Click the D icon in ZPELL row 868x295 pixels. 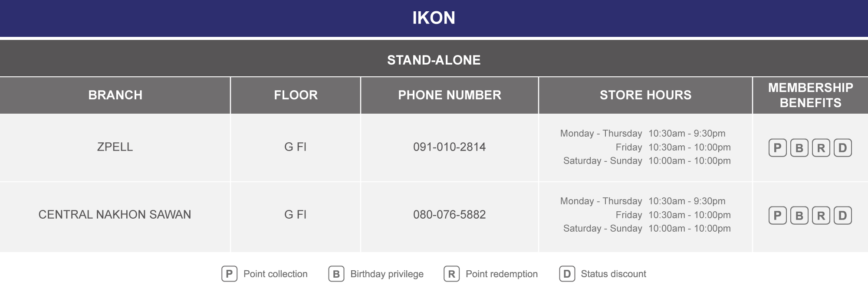[842, 148]
